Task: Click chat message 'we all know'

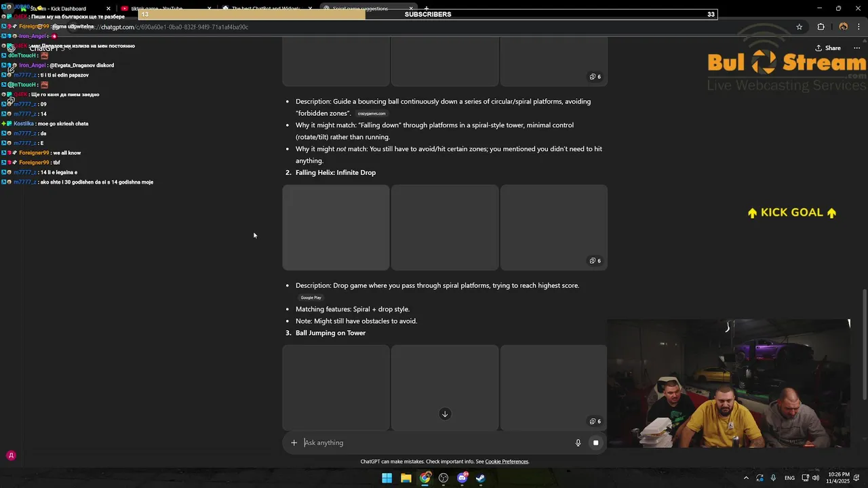Action: pyautogui.click(x=66, y=152)
